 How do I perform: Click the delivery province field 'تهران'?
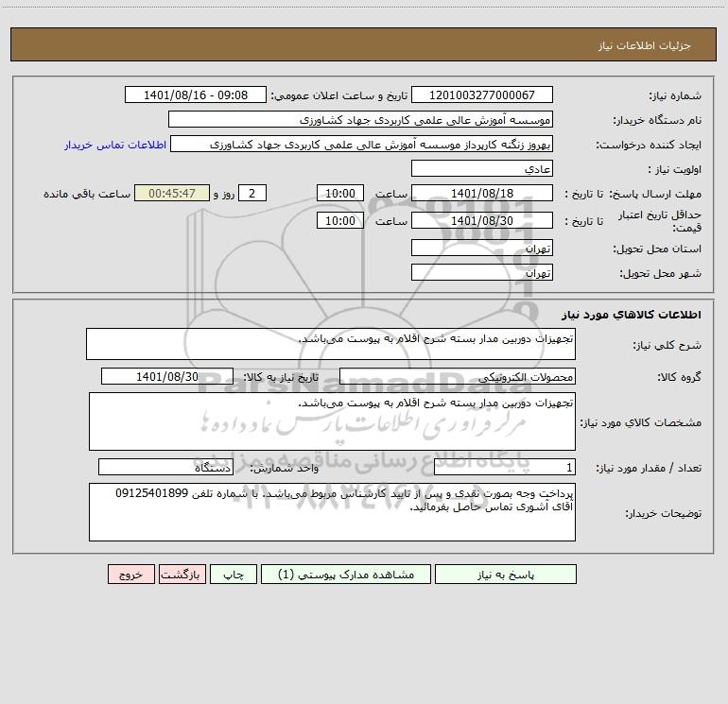[x=482, y=248]
